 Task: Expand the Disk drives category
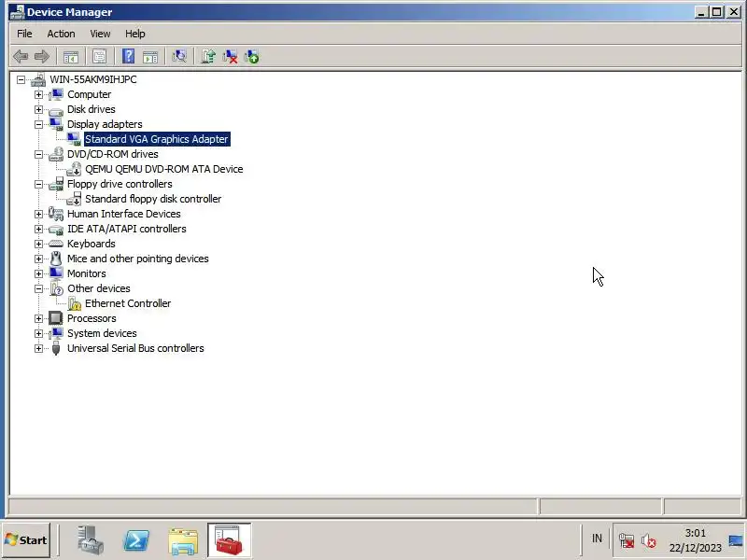click(38, 109)
